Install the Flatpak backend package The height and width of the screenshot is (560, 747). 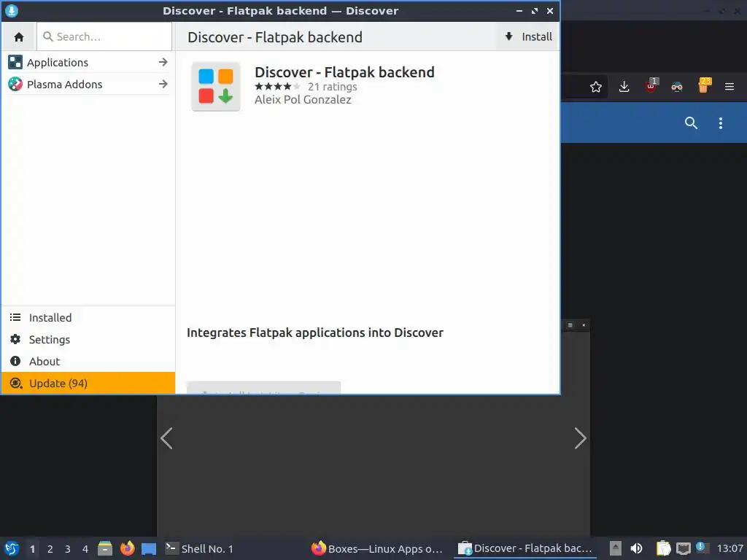[x=528, y=36]
